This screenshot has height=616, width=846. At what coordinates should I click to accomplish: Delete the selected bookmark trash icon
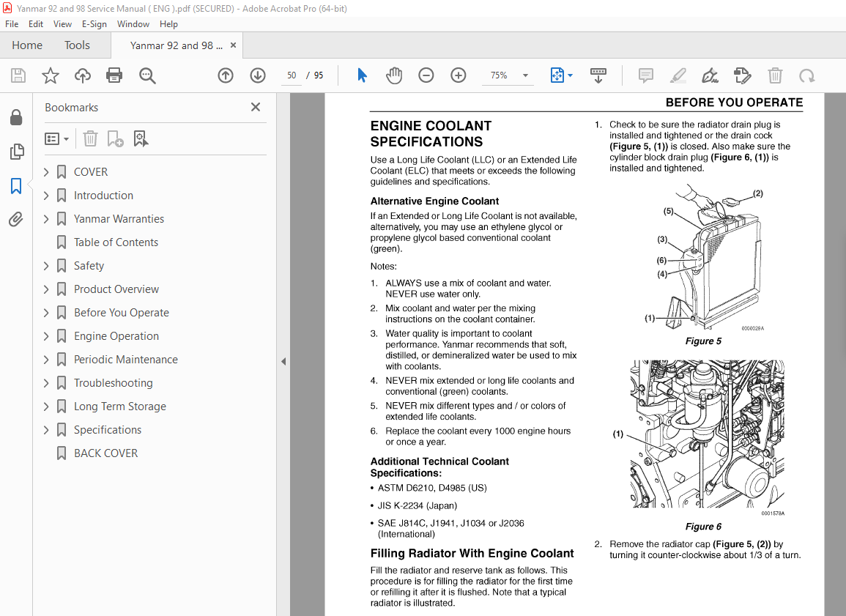90,138
